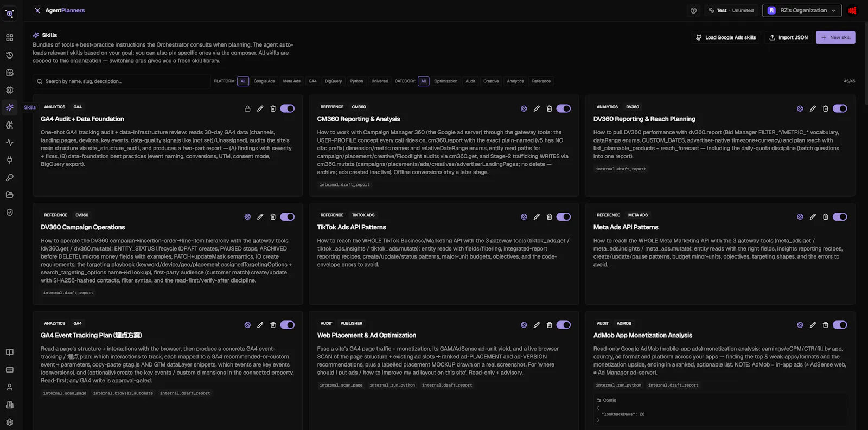
Task: Toggle off AdMob App Monetization Analysis skill
Action: [x=840, y=325]
